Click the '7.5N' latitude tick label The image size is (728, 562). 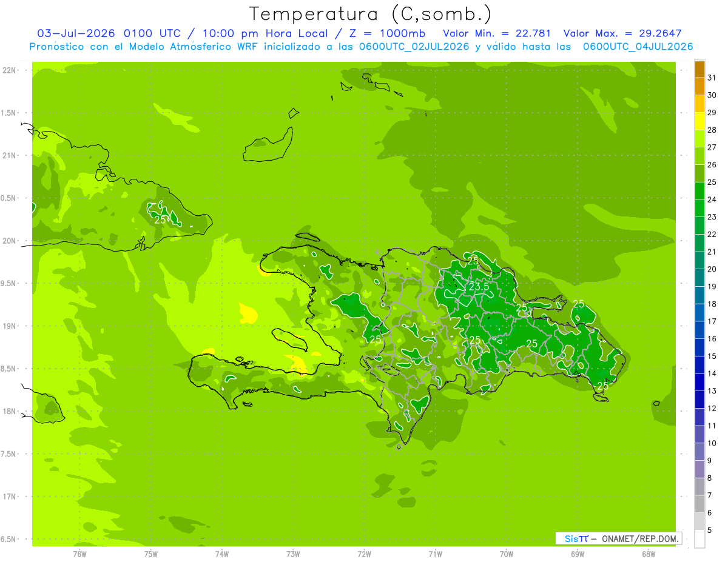pyautogui.click(x=9, y=453)
